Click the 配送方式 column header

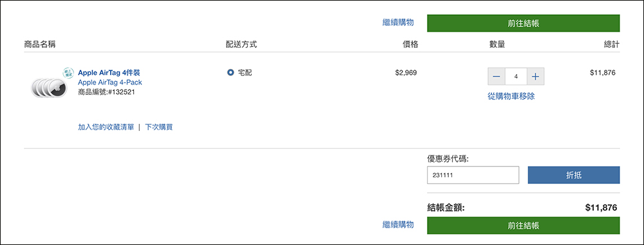click(x=241, y=44)
